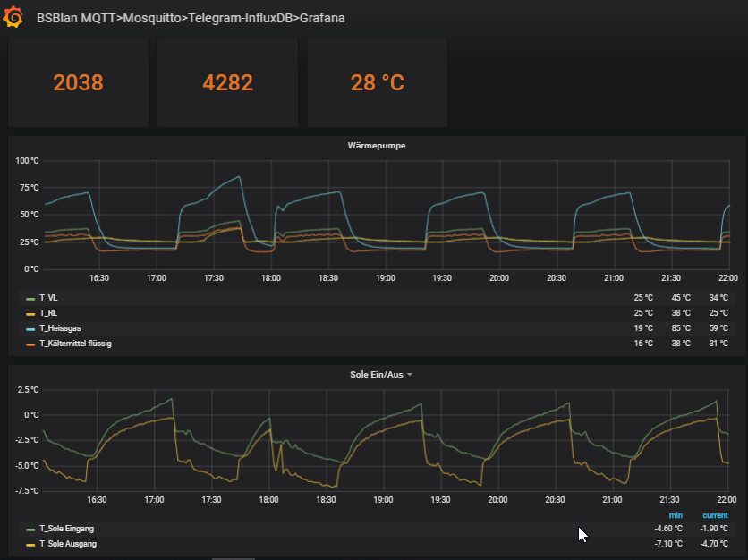Expand the Sole Ein/Aus dropdown arrow
This screenshot has width=748, height=560.
tap(409, 375)
